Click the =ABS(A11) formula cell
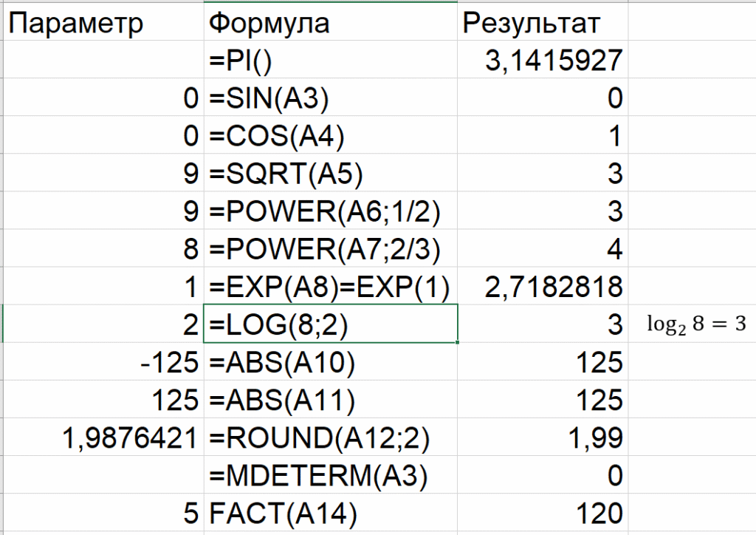Viewport: 756px width, 535px height. (330, 401)
